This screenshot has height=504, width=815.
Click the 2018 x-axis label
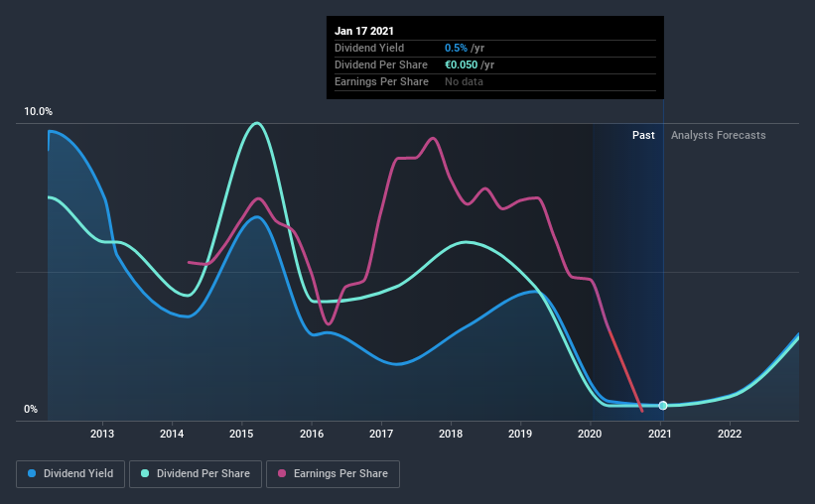click(451, 434)
